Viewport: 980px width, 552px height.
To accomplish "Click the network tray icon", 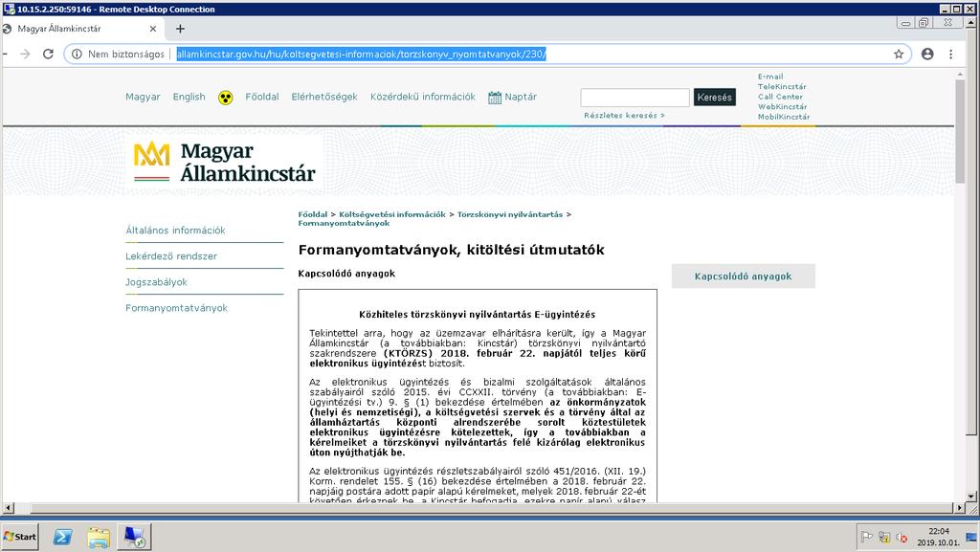I will coord(883,537).
